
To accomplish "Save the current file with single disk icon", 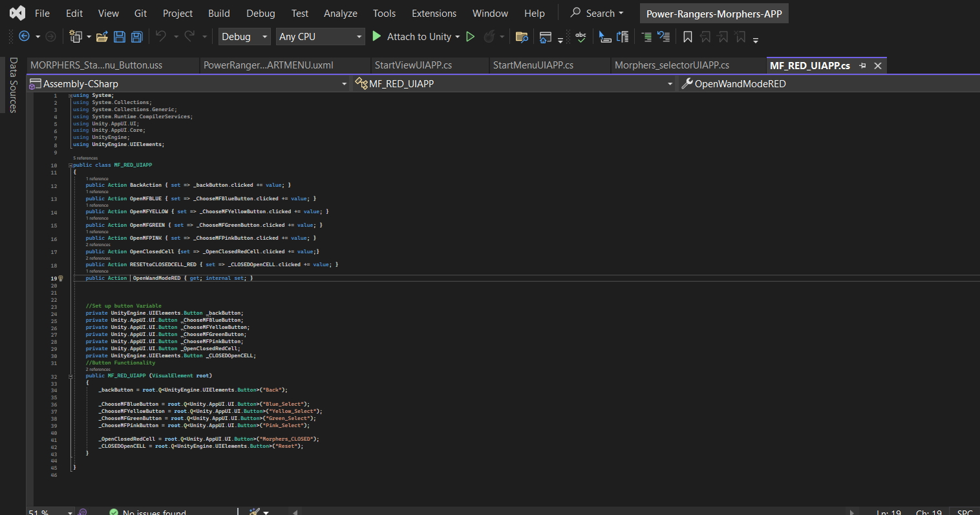I will point(120,37).
